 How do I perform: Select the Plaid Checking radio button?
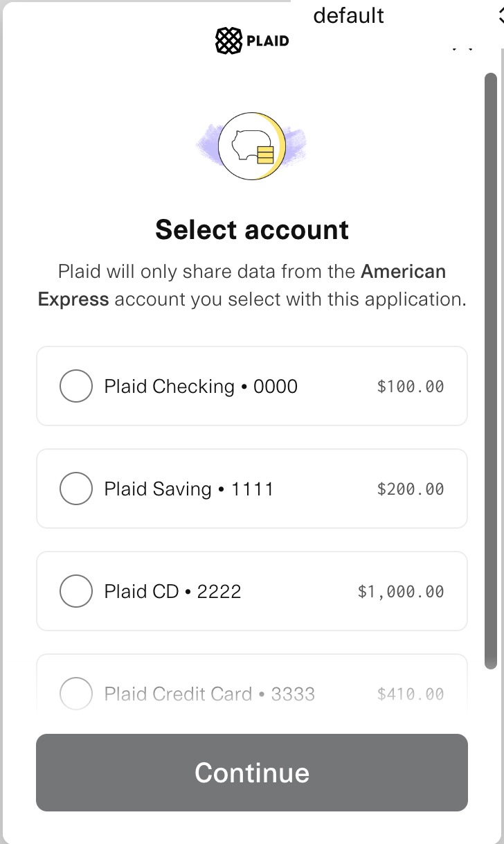76,386
